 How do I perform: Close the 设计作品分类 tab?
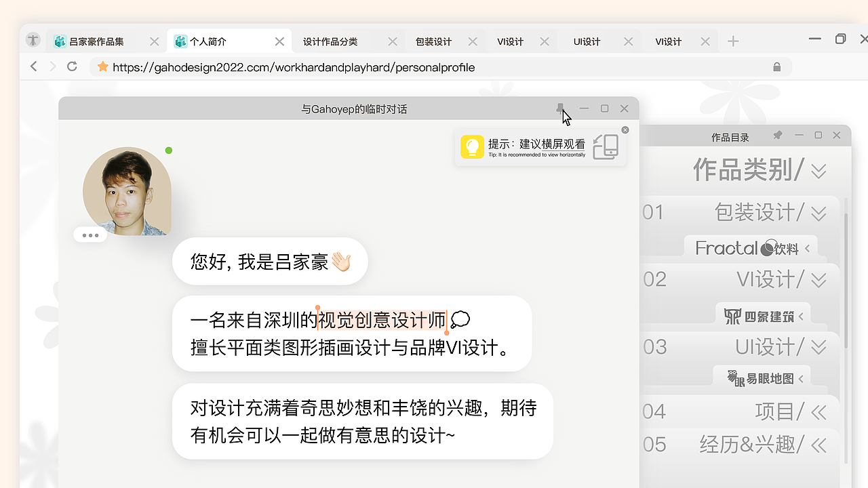coord(393,41)
